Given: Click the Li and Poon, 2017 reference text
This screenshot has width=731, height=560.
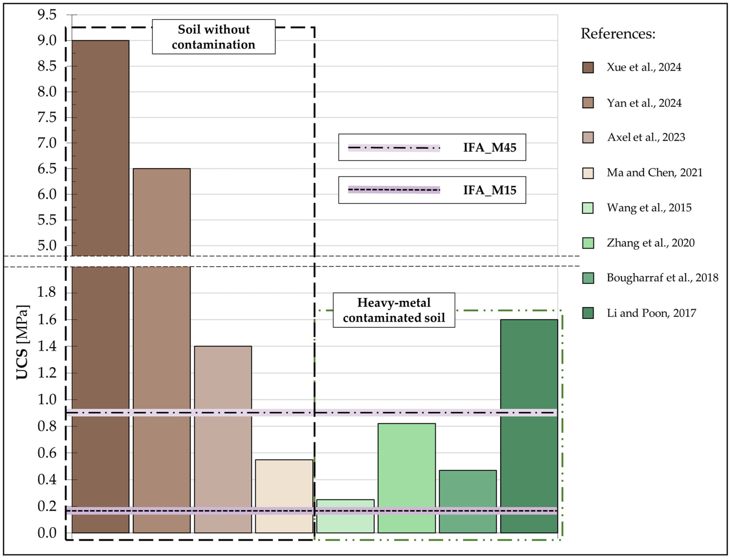Looking at the screenshot, I should tap(651, 313).
